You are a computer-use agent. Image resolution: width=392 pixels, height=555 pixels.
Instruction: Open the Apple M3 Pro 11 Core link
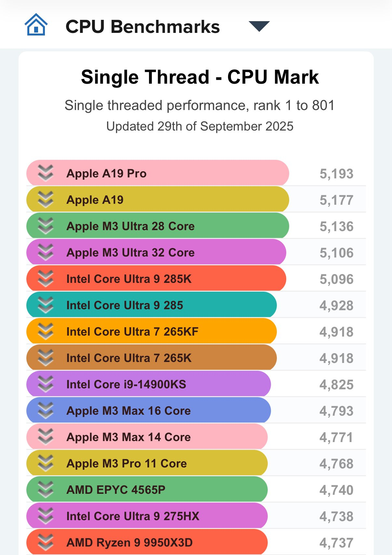(x=127, y=463)
